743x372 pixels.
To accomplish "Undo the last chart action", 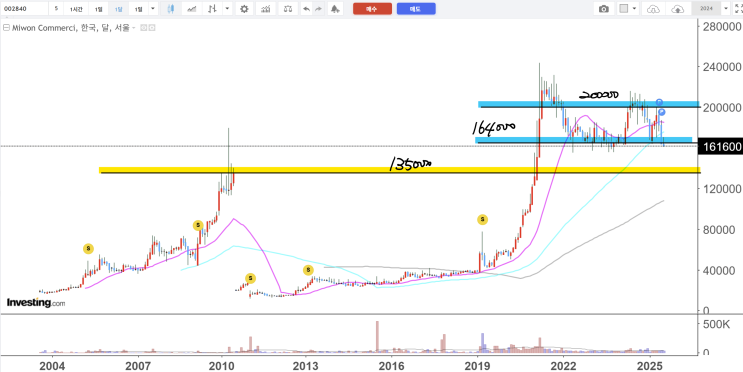I will [x=307, y=9].
